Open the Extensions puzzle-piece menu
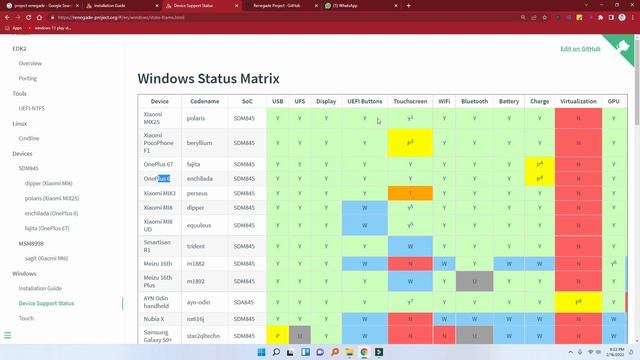The image size is (640, 360). click(x=600, y=18)
